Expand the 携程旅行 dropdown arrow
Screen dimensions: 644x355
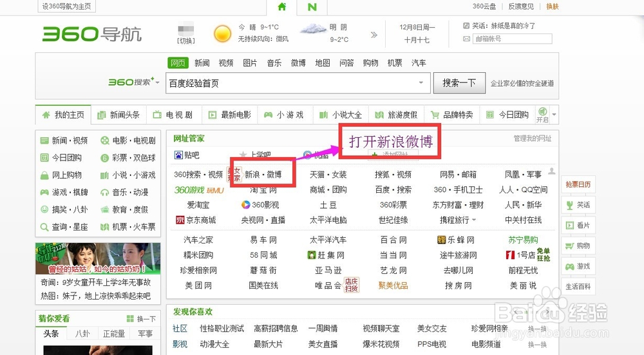click(474, 220)
